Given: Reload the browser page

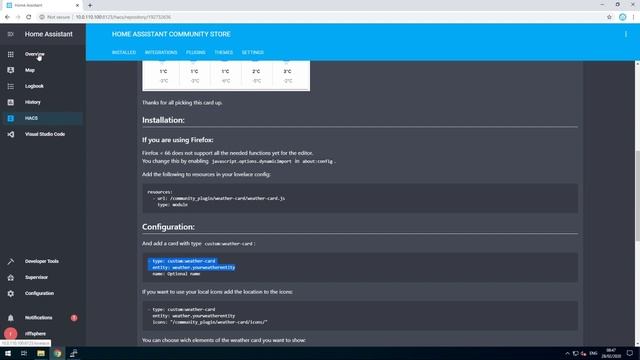Looking at the screenshot, I should coord(29,17).
